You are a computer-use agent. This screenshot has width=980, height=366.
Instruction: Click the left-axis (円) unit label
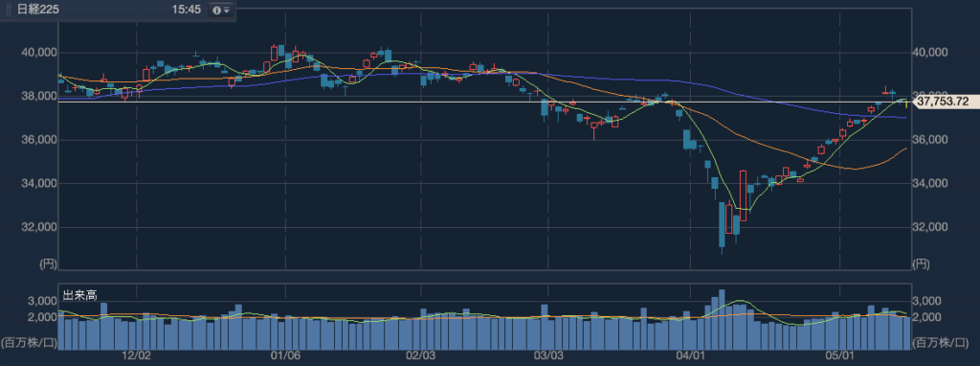[x=48, y=264]
